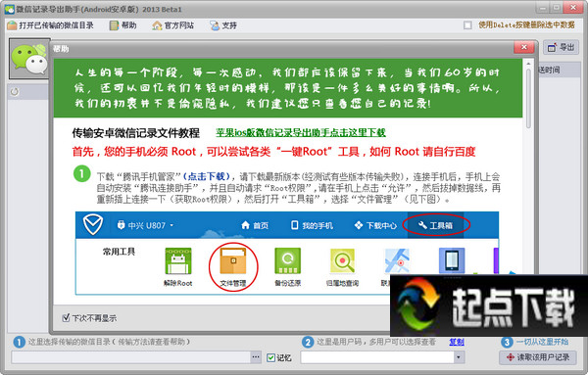
Task: Open the 中兴 U807 device dropdown
Action: click(145, 225)
